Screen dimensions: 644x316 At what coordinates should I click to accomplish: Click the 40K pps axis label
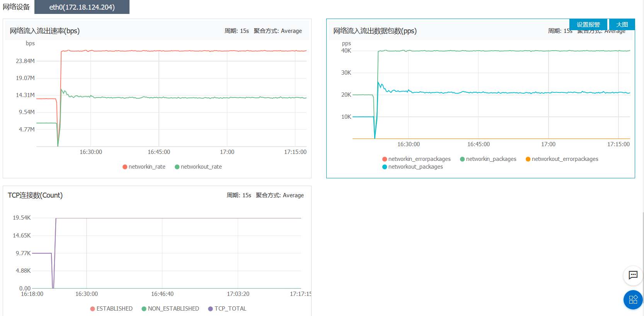coord(346,51)
